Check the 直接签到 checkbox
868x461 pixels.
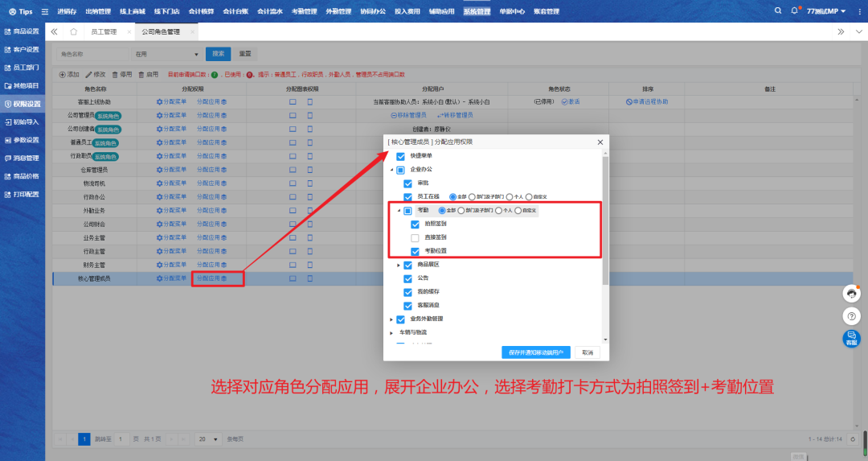(x=415, y=237)
